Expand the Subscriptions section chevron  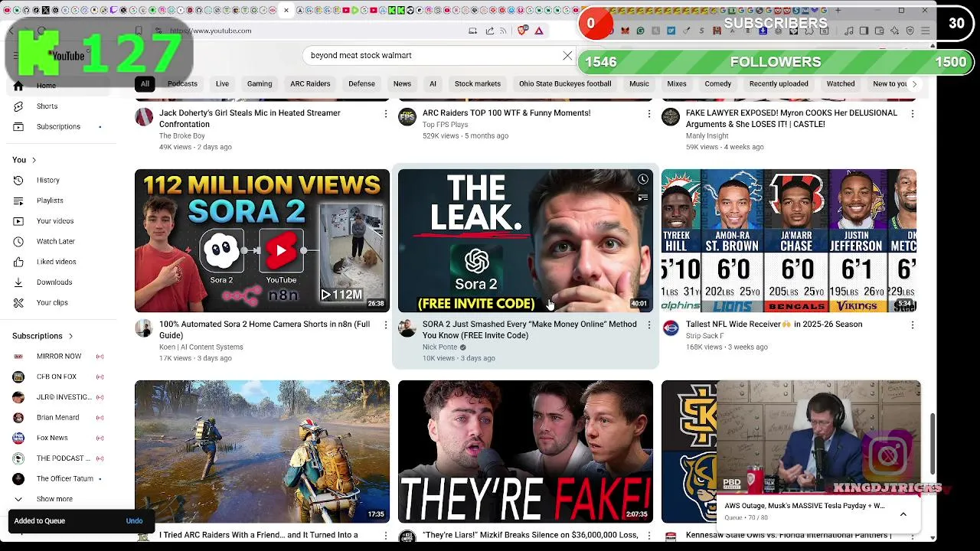[70, 336]
